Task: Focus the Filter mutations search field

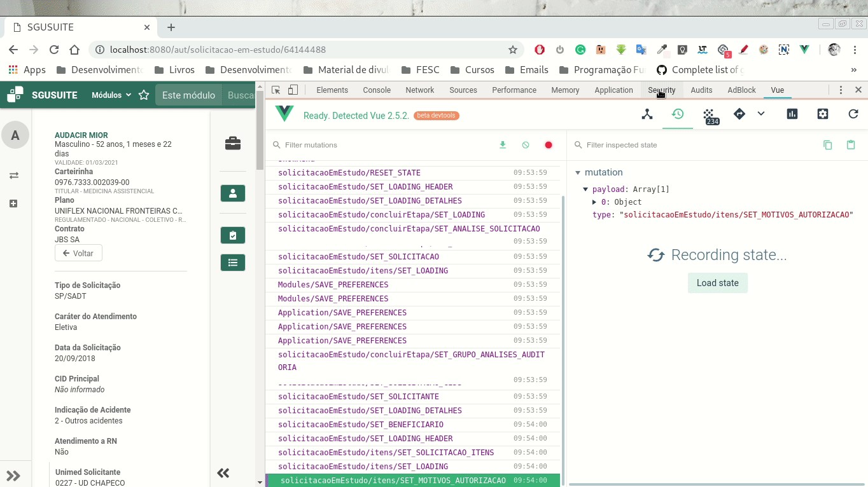Action: click(382, 145)
